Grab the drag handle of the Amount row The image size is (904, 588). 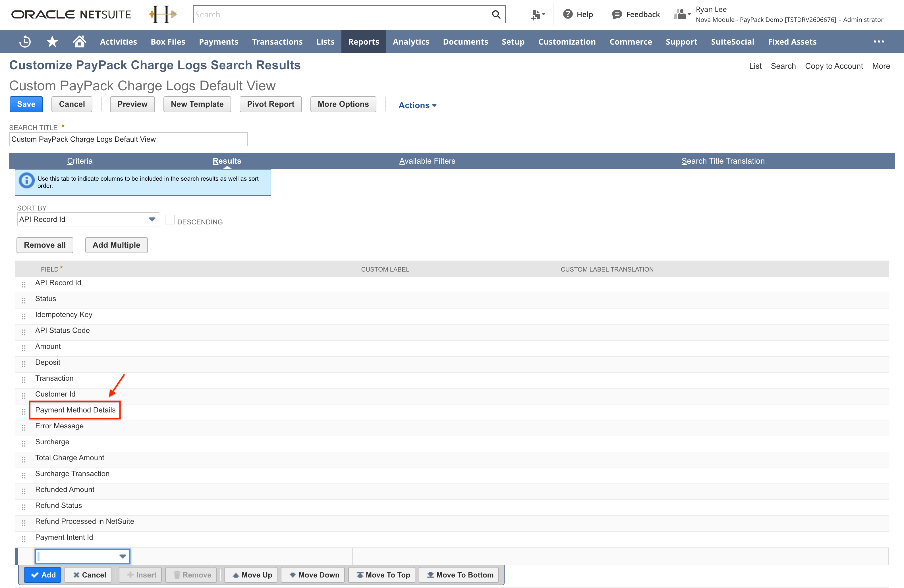(24, 348)
